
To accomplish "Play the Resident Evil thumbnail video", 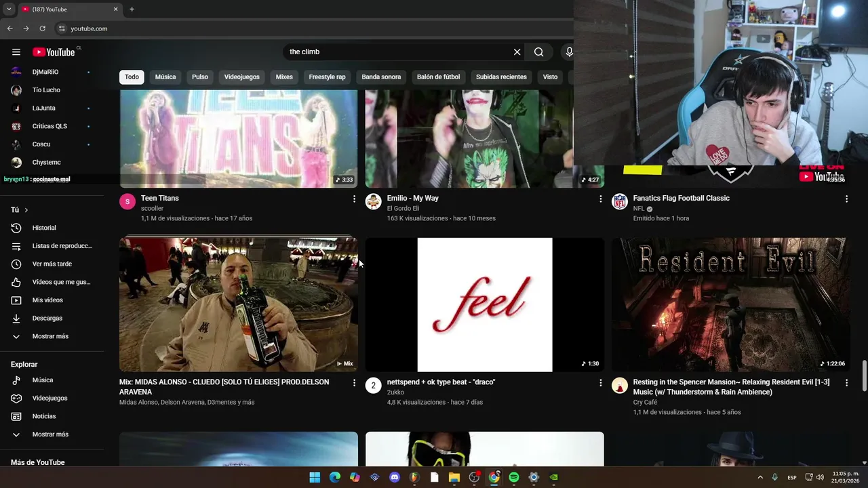I will click(731, 305).
